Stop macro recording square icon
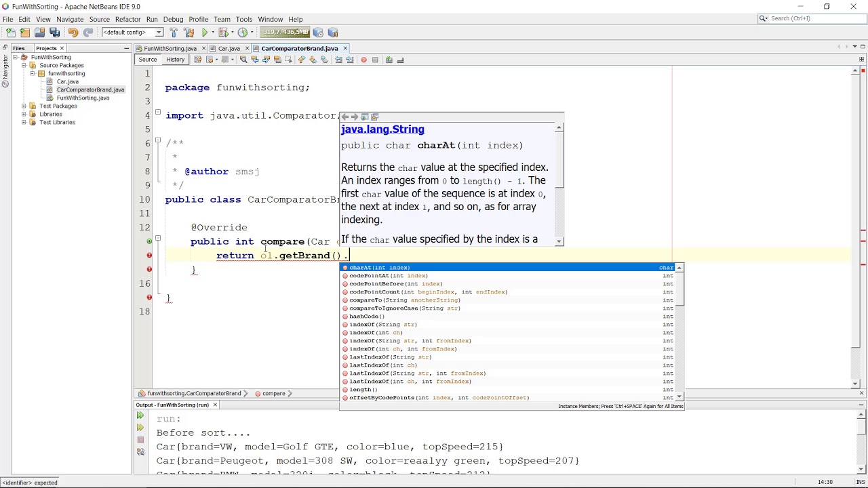868x488 pixels. (x=375, y=60)
